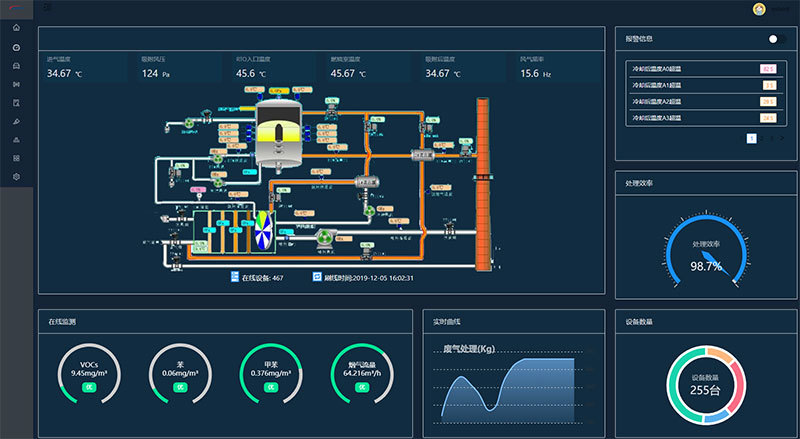Click the online devices icon below diagram

click(235, 277)
